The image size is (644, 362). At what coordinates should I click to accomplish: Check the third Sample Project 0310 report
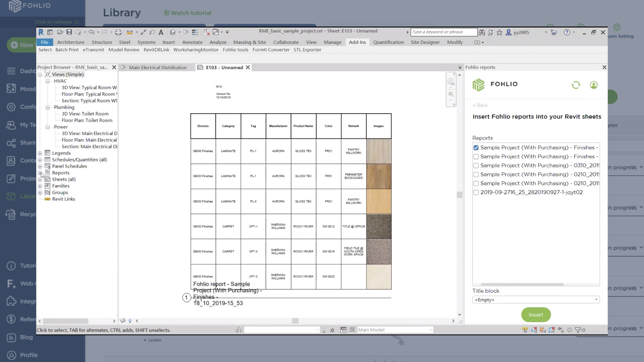(x=476, y=166)
